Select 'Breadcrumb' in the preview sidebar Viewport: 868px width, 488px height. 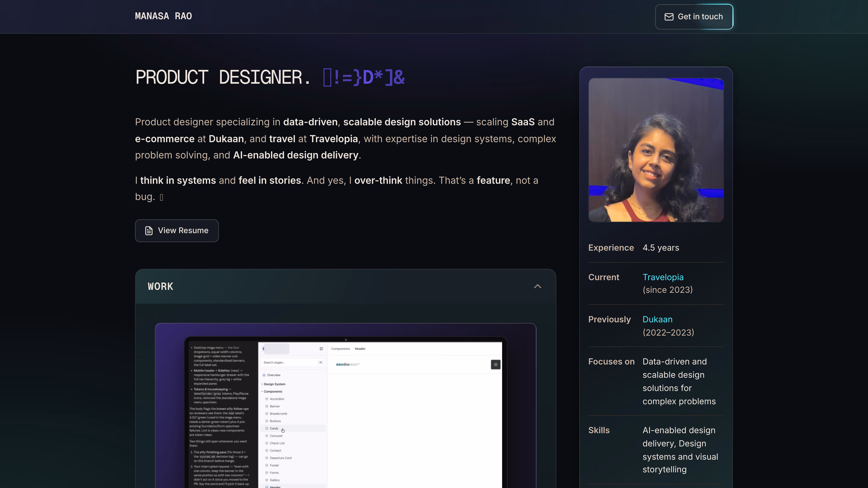point(278,414)
